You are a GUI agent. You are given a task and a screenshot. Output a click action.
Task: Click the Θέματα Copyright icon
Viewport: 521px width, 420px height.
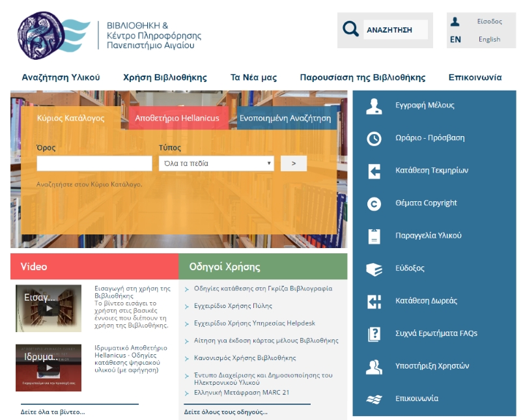coord(374,204)
